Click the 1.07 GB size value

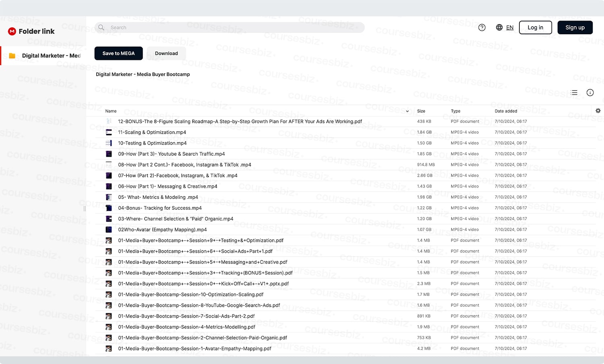click(424, 230)
